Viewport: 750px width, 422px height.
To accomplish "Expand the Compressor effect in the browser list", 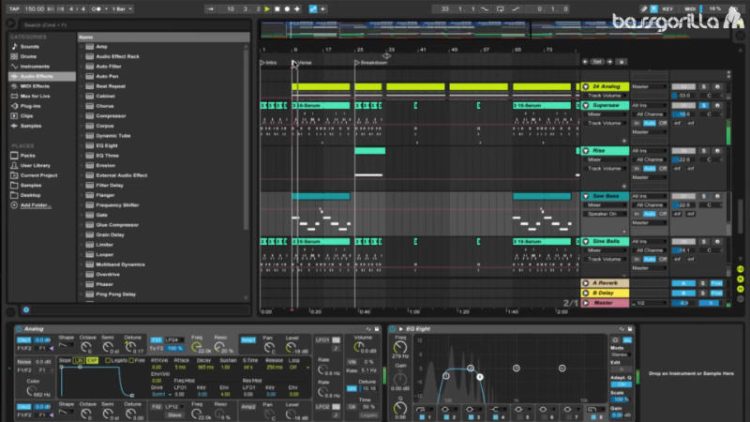I will coord(83,115).
